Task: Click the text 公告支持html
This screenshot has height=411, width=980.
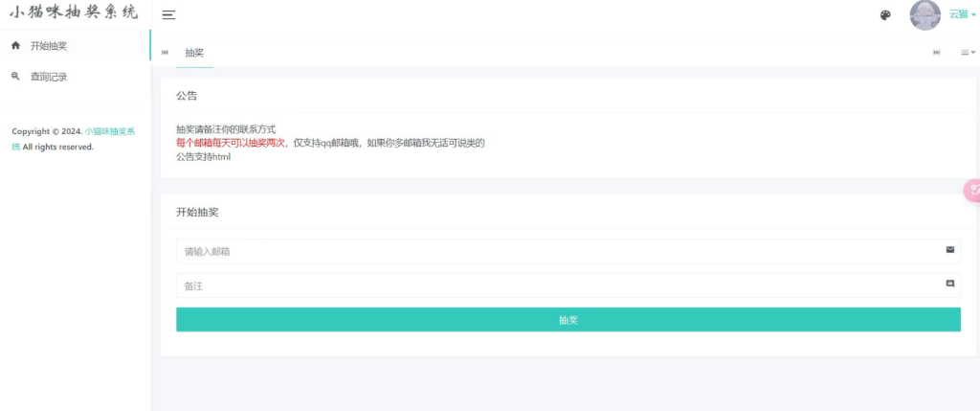Action: [203, 157]
